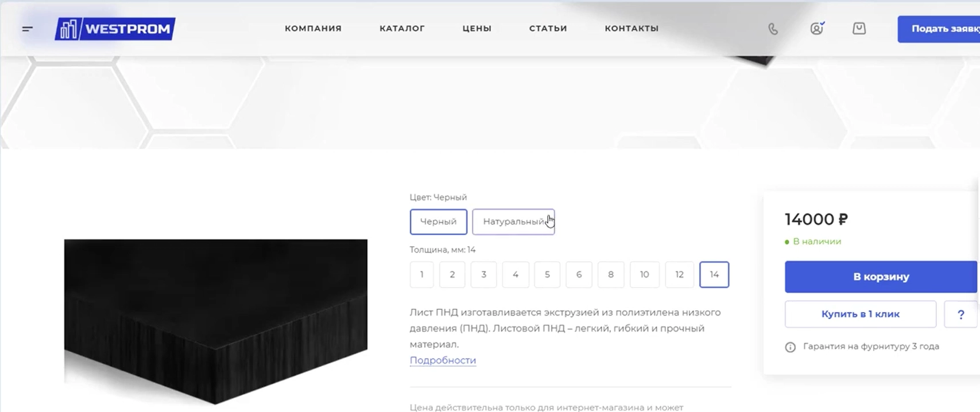
Task: Open the КОНТАКТЫ menu item
Action: pos(632,28)
